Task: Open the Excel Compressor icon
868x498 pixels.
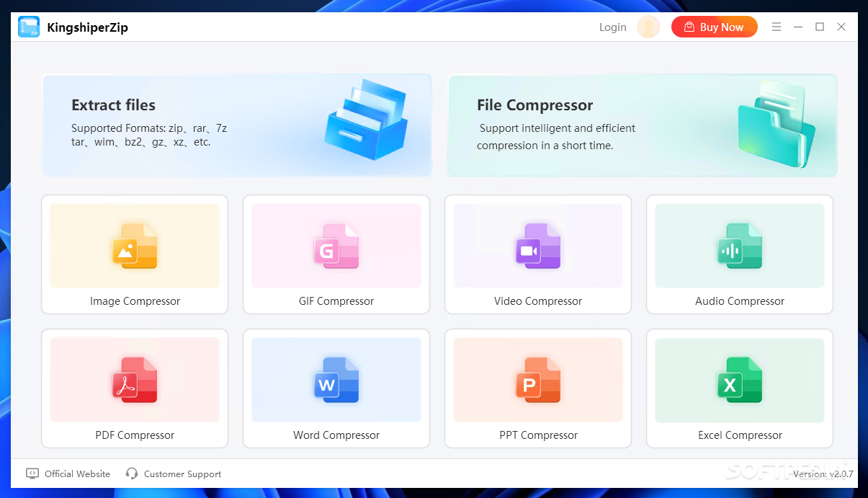Action: tap(740, 380)
